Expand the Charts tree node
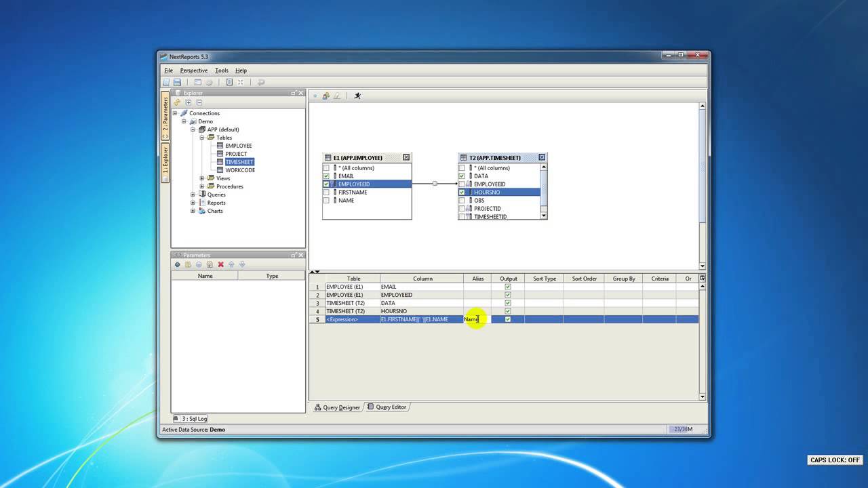 click(x=193, y=211)
